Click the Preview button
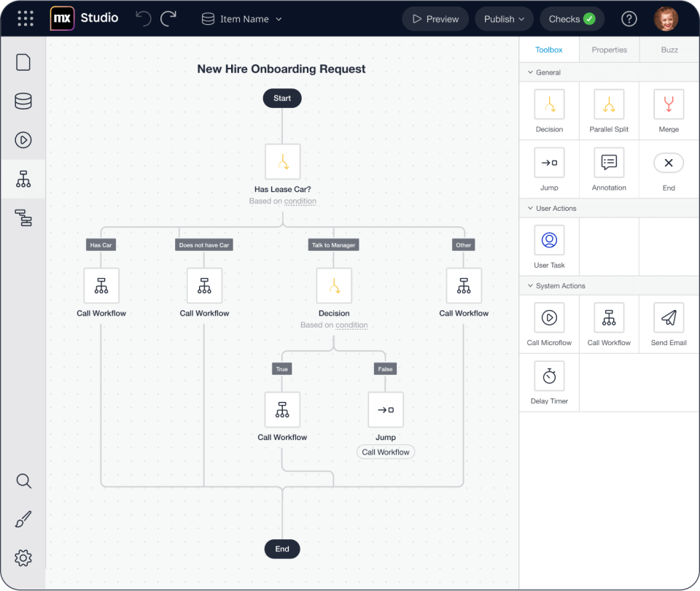The image size is (700, 591). [x=435, y=19]
